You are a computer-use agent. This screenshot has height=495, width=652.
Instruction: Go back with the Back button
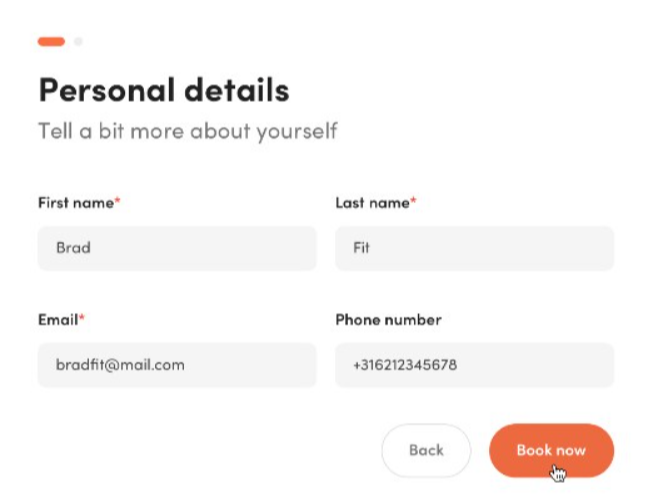(426, 450)
